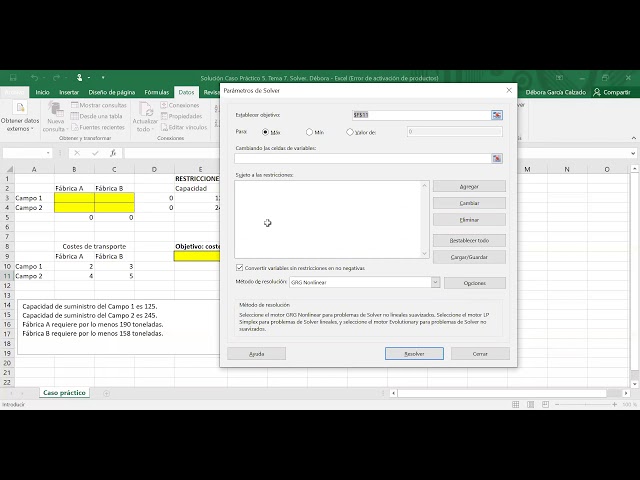The height and width of the screenshot is (480, 640).
Task: Close the Parámetros de Solver dialog
Action: tap(509, 90)
